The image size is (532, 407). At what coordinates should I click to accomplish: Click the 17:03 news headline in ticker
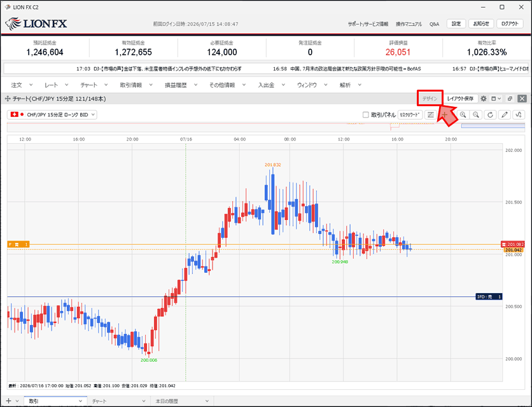159,69
